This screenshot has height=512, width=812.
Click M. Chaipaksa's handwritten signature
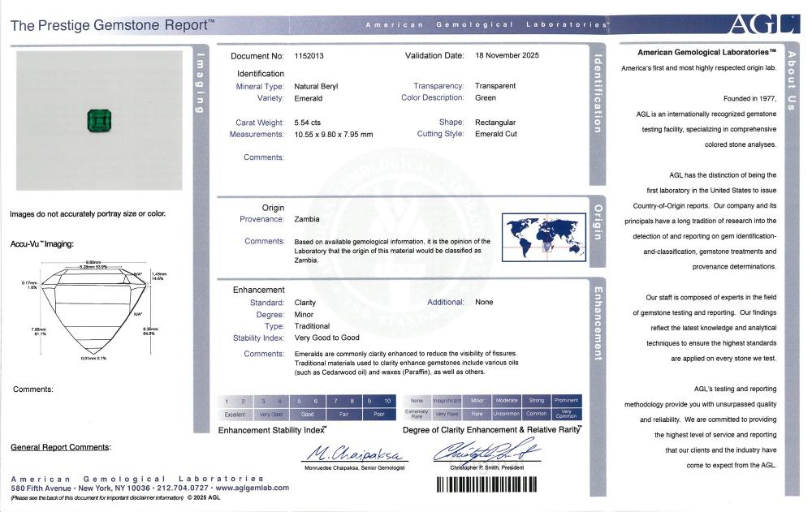tap(354, 454)
